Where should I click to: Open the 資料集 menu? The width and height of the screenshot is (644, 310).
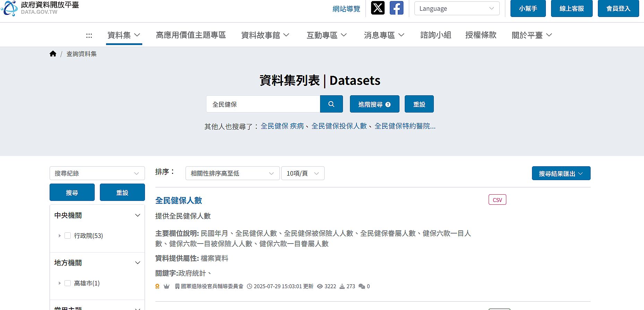124,35
